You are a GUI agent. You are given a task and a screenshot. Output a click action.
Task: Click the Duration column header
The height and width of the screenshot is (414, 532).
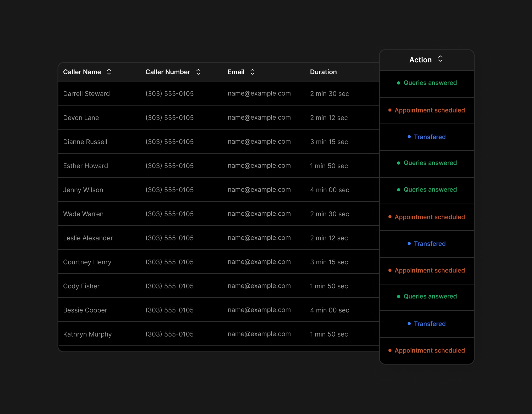click(x=323, y=72)
